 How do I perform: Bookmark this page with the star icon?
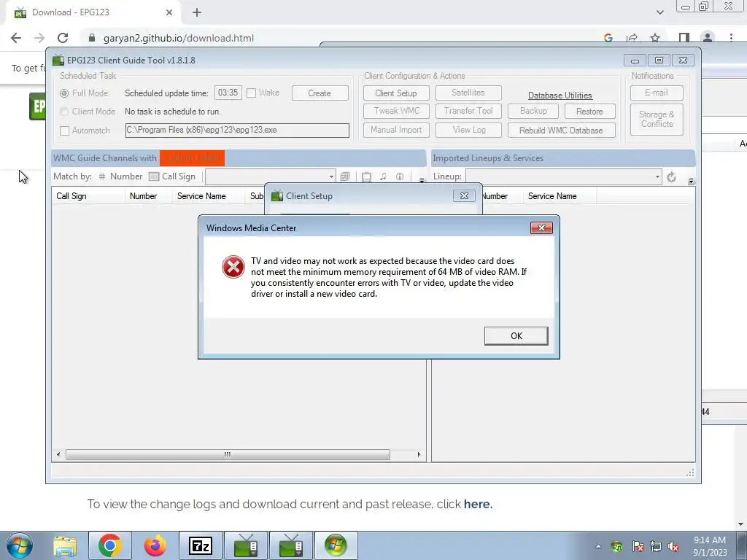(x=656, y=38)
